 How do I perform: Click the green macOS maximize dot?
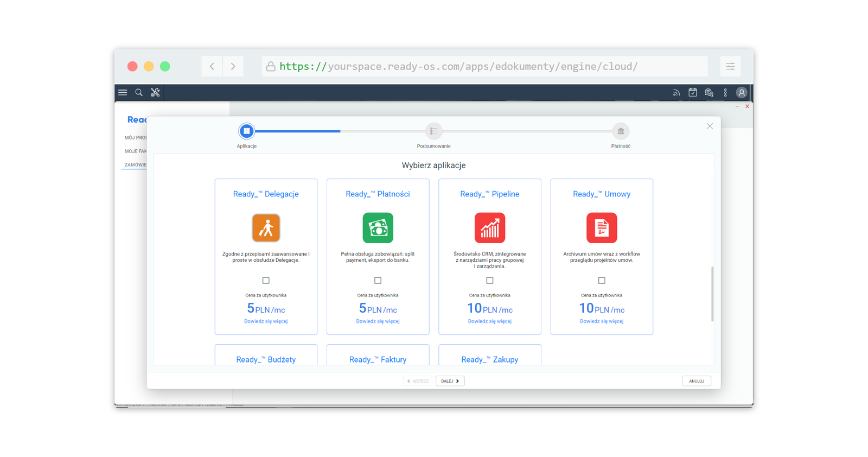coord(165,66)
